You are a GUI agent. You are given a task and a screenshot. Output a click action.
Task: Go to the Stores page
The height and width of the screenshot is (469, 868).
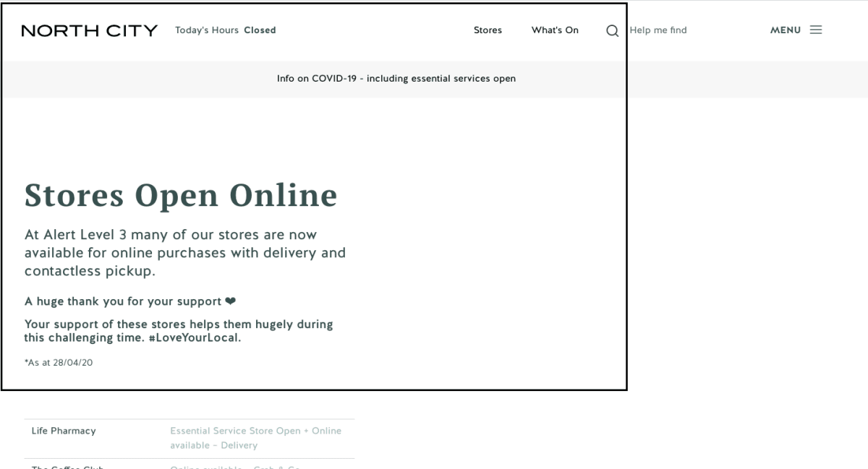tap(488, 30)
